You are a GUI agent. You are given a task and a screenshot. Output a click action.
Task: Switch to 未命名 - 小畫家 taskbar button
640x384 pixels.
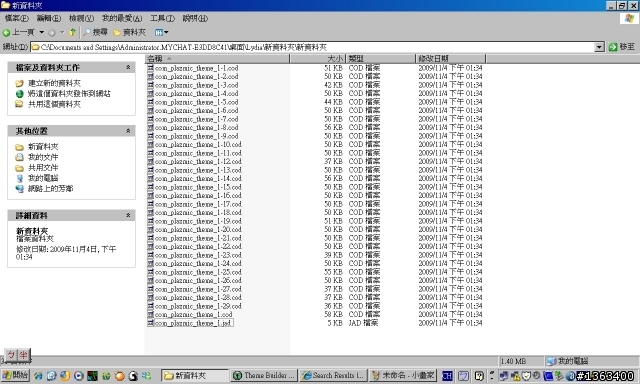403,375
